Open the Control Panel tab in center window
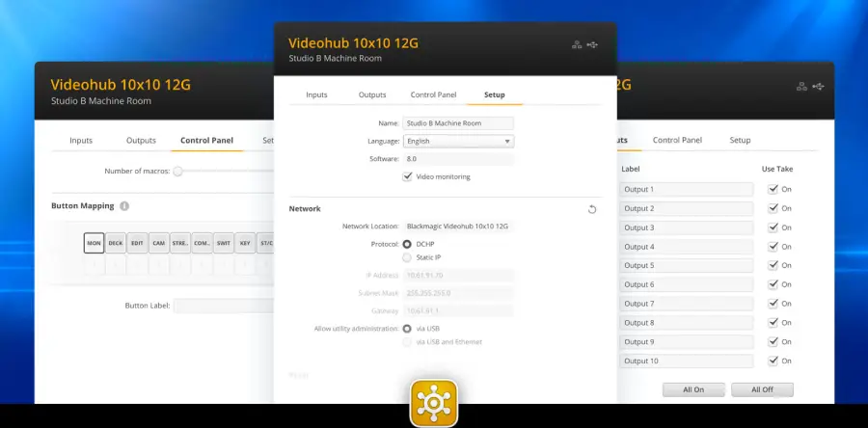This screenshot has width=868, height=428. (x=433, y=94)
